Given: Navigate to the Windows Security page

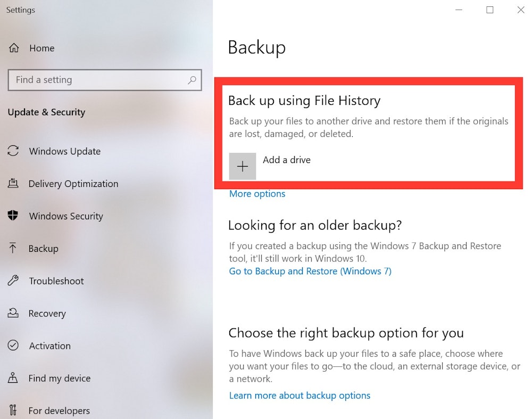Looking at the screenshot, I should click(x=66, y=216).
